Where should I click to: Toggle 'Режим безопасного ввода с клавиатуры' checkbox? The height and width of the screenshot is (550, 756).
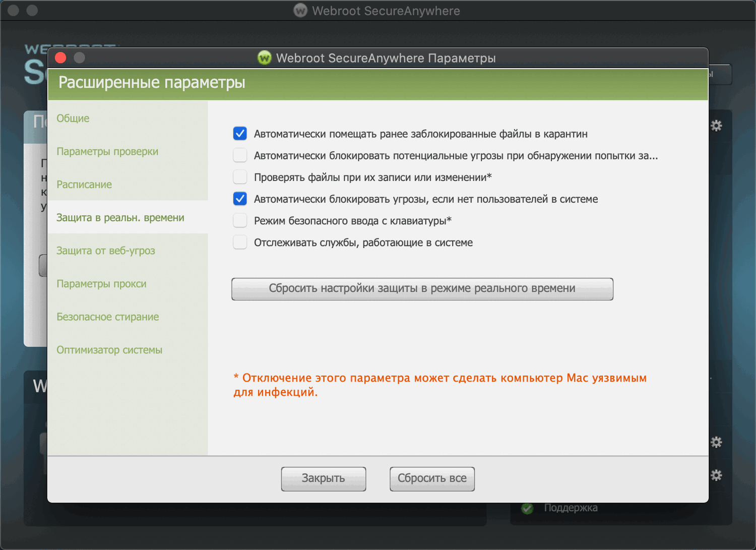click(240, 220)
